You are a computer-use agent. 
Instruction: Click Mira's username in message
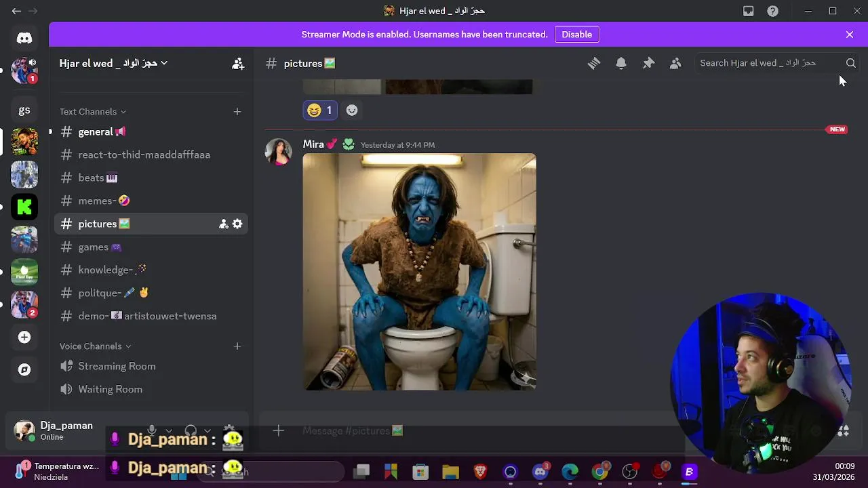[x=313, y=144]
